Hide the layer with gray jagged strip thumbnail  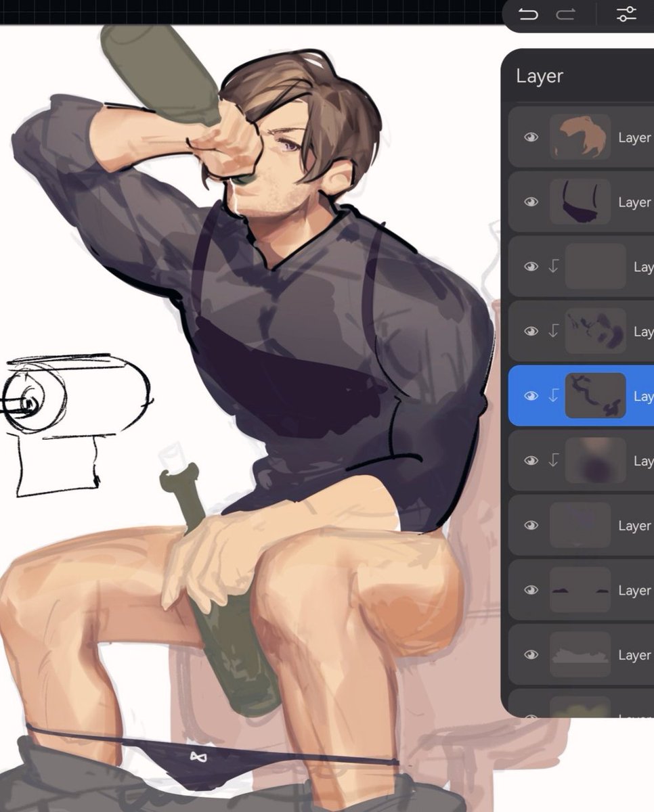tap(531, 654)
